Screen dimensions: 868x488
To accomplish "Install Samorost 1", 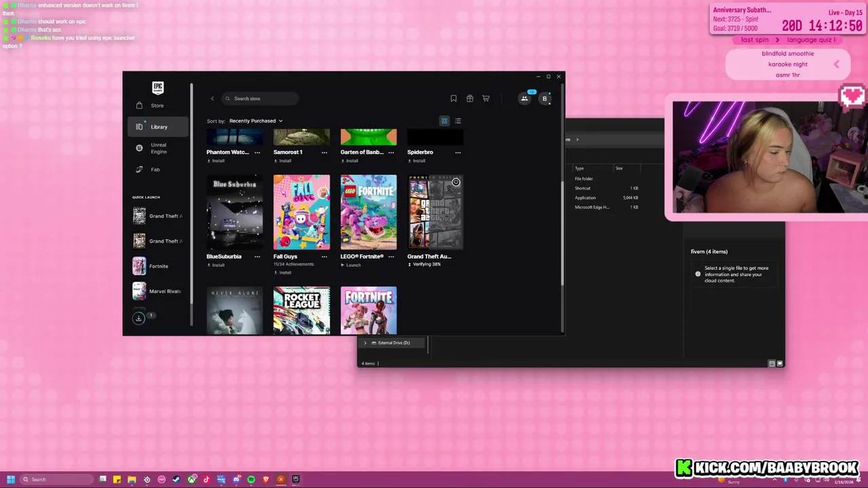I will [282, 161].
